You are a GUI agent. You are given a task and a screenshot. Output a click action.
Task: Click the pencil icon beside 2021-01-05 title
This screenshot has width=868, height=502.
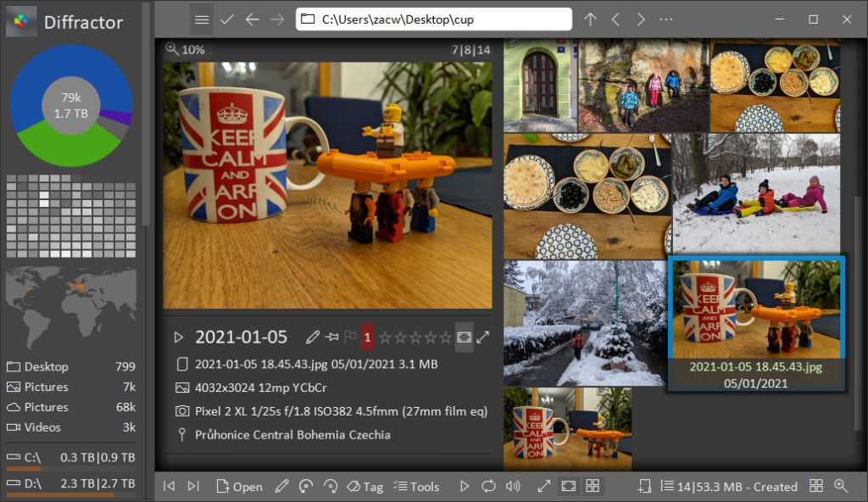(x=312, y=337)
